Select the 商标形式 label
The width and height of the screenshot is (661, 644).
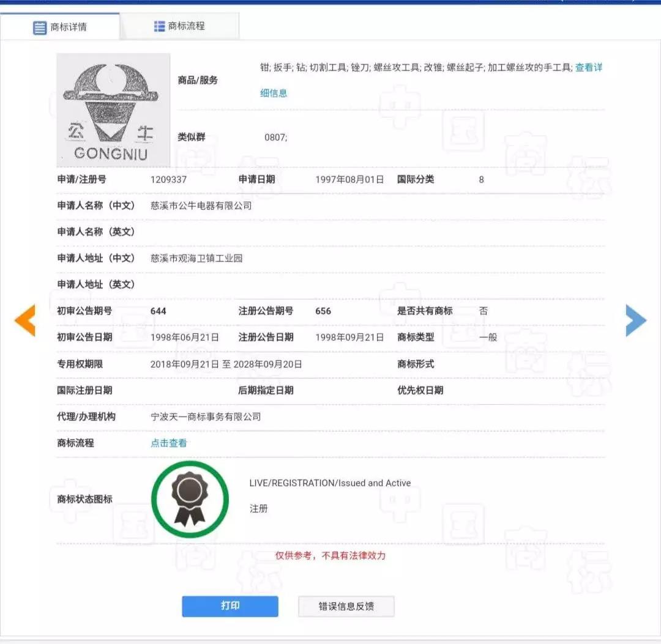(416, 364)
